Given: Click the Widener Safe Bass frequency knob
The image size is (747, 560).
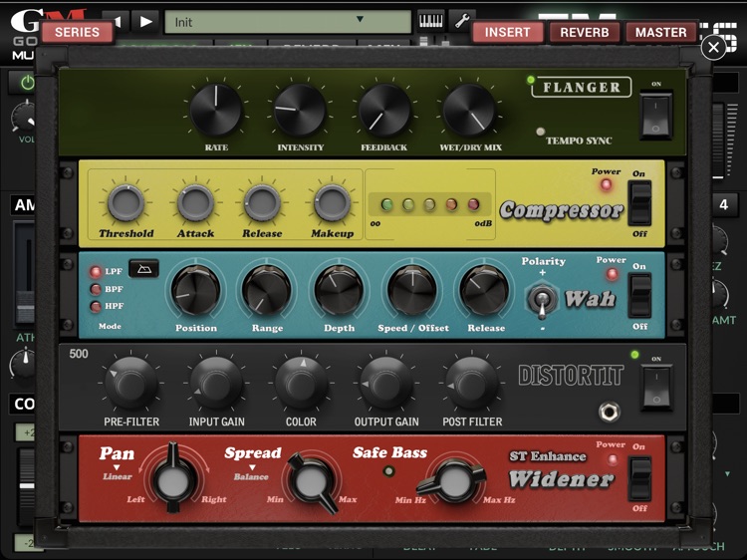Looking at the screenshot, I should point(452,482).
